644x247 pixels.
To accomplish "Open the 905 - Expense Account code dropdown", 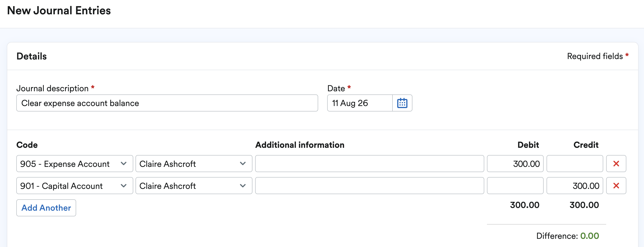I will pos(75,164).
